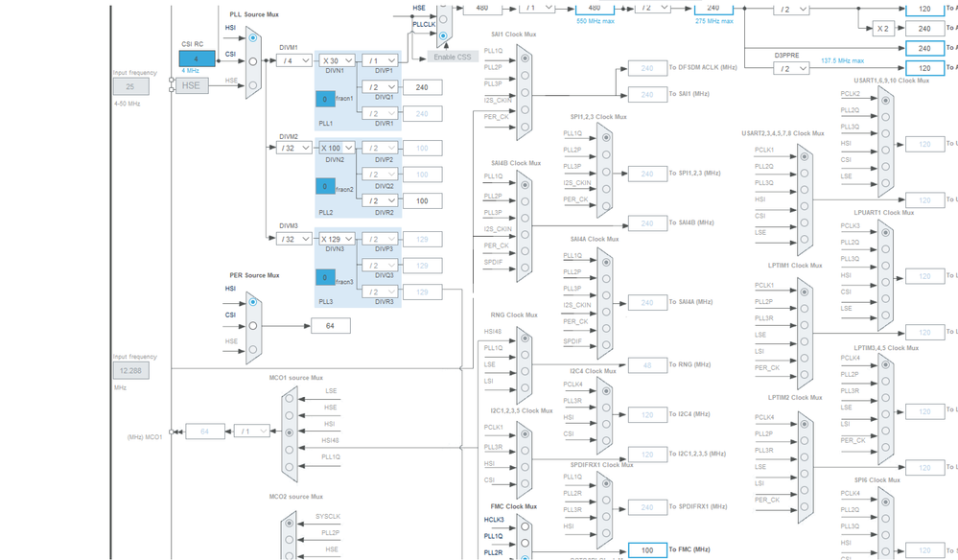Choose CSI in the PER Source Mux
The height and width of the screenshot is (560, 958).
point(253,326)
